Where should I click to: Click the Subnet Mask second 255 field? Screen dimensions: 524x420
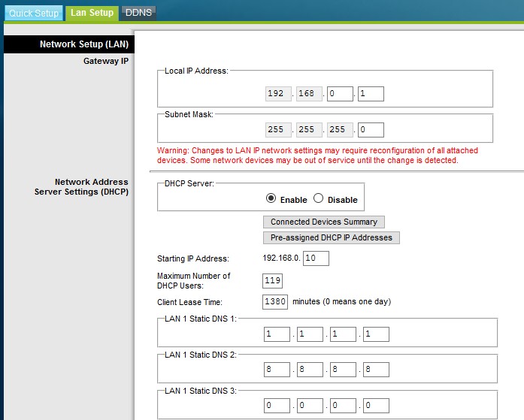309,129
